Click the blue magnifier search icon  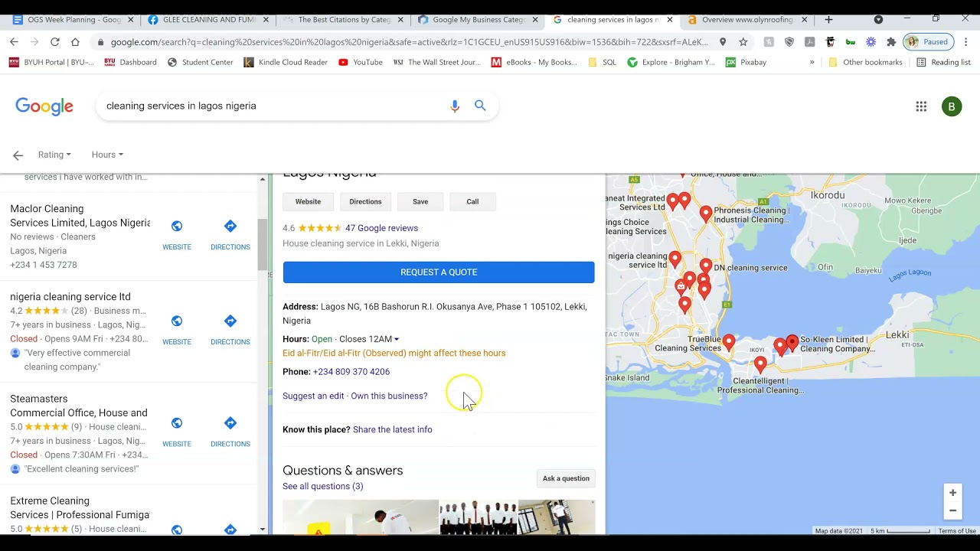click(x=480, y=106)
